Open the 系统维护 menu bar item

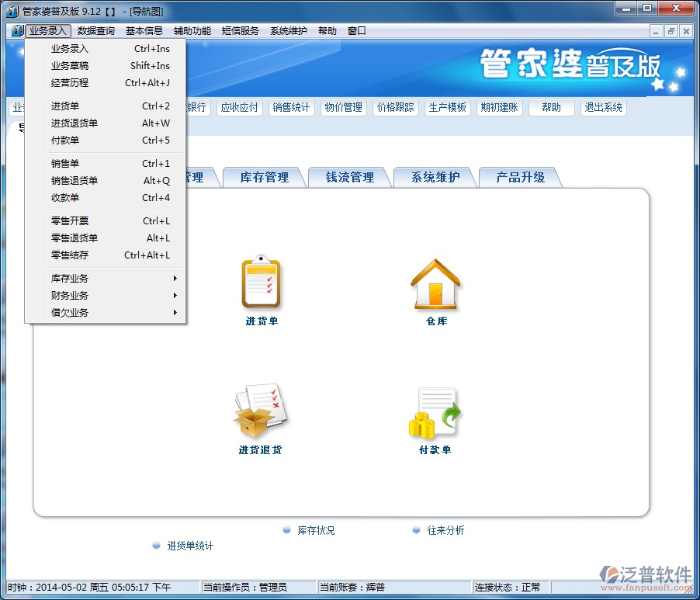point(289,31)
